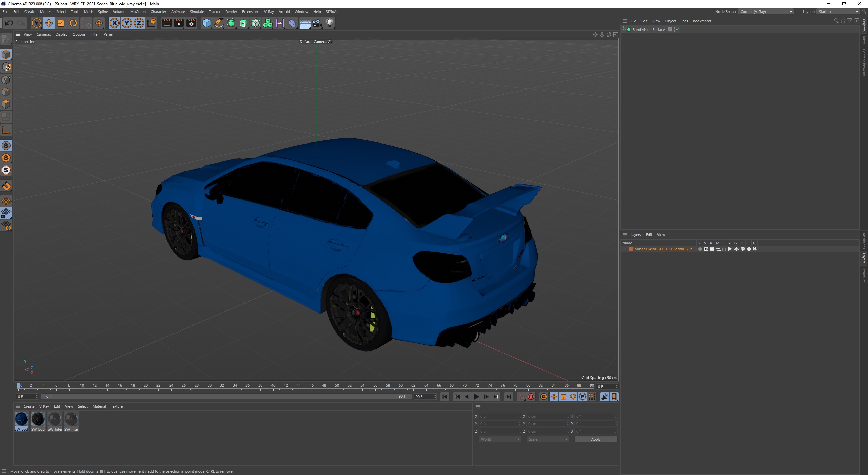The image size is (868, 475).
Task: Open Edit Render Settings gear icon
Action: point(191,23)
